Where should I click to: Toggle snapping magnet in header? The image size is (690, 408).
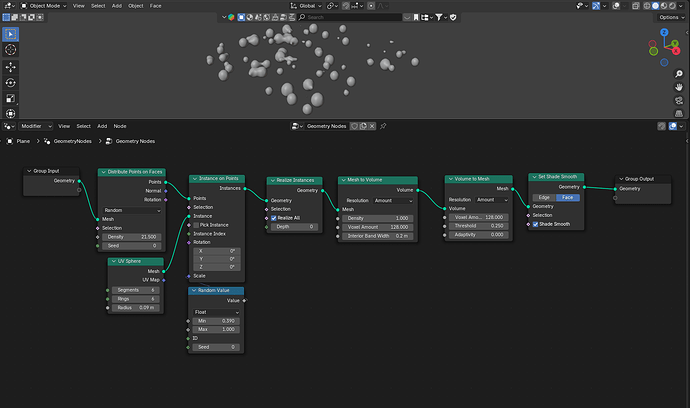tap(346, 6)
